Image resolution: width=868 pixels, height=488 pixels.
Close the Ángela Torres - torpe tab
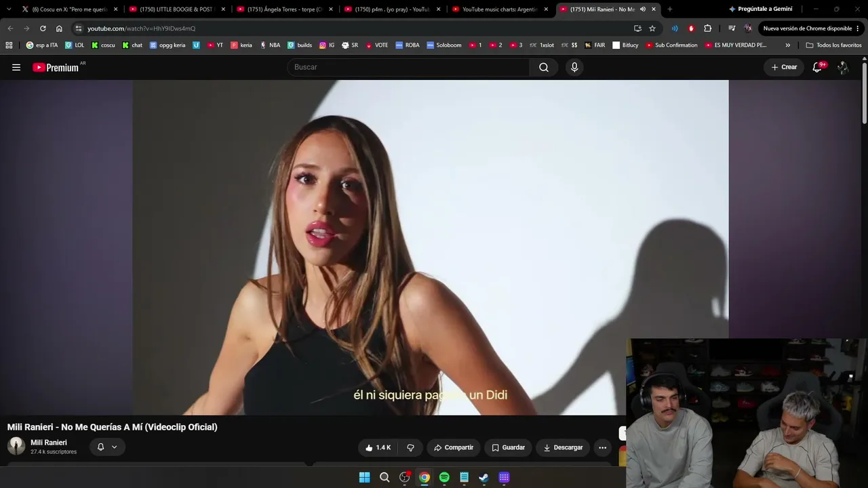[x=330, y=9]
